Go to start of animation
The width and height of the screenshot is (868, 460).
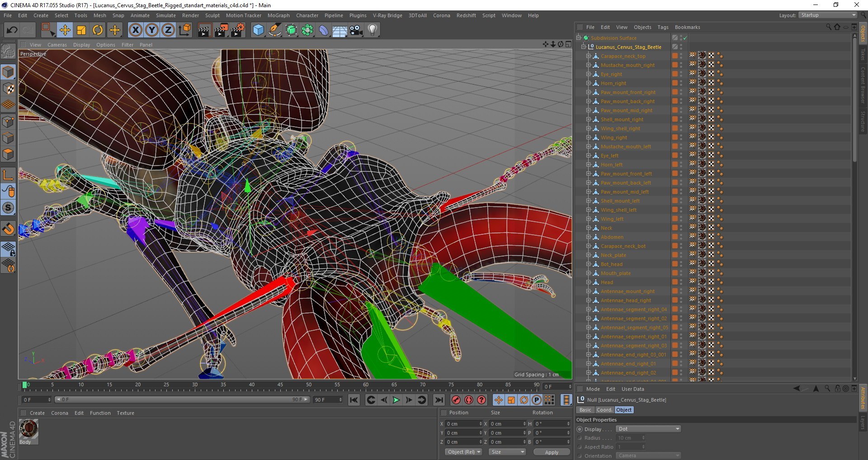tap(354, 400)
